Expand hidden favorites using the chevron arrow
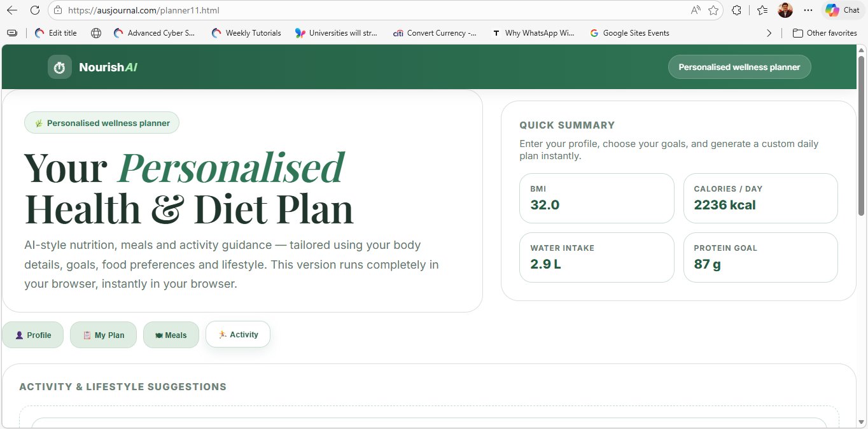Viewport: 868px width, 429px height. (x=769, y=32)
